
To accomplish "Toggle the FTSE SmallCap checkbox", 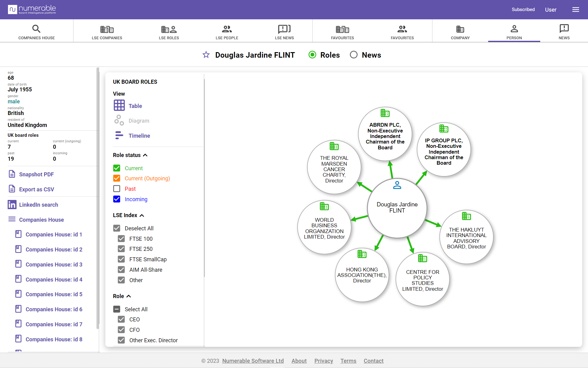I will point(121,259).
